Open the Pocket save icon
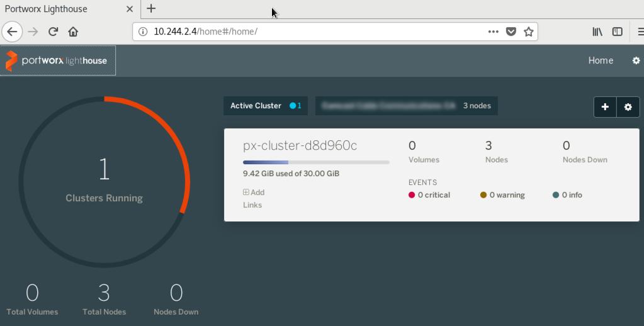Viewport: 644px width, 326px height. point(511,31)
